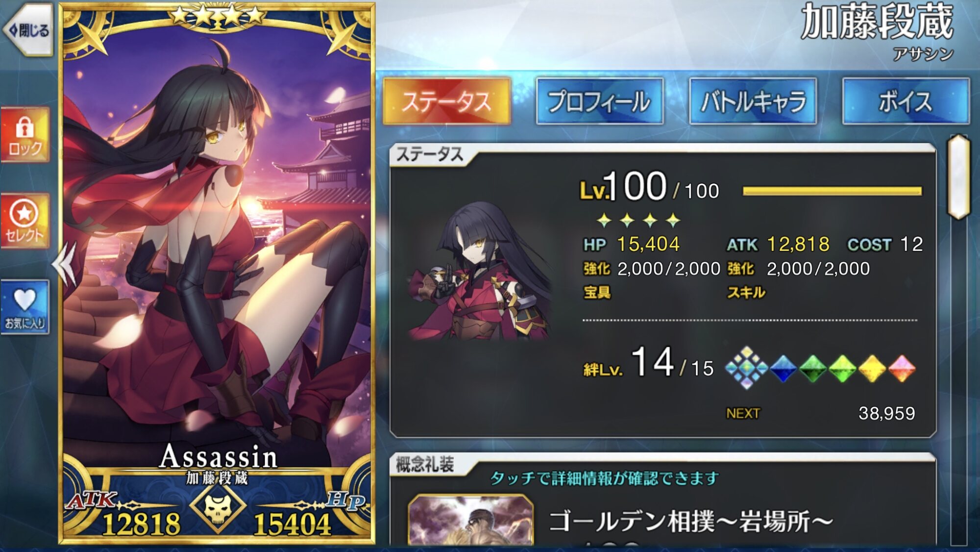
Task: Open the ボイス voice tab
Action: click(906, 101)
